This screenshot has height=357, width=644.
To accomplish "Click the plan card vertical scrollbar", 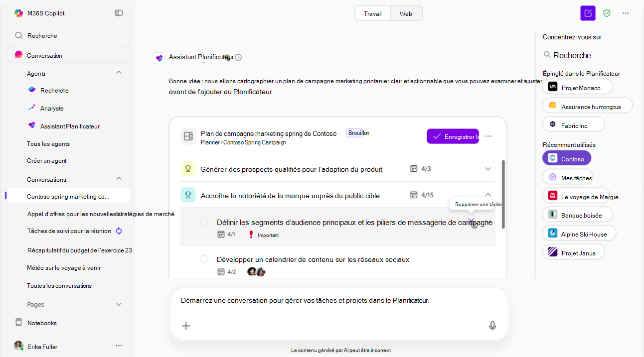I will pos(502,194).
